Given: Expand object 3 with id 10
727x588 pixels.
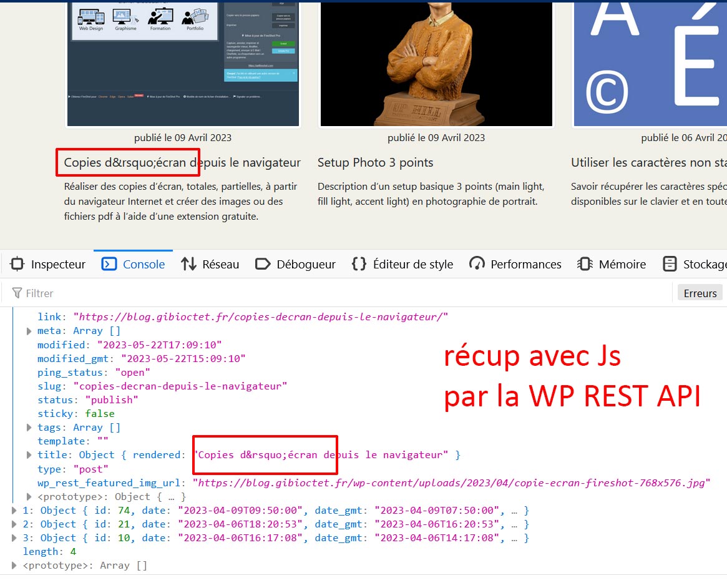Looking at the screenshot, I should tap(14, 538).
